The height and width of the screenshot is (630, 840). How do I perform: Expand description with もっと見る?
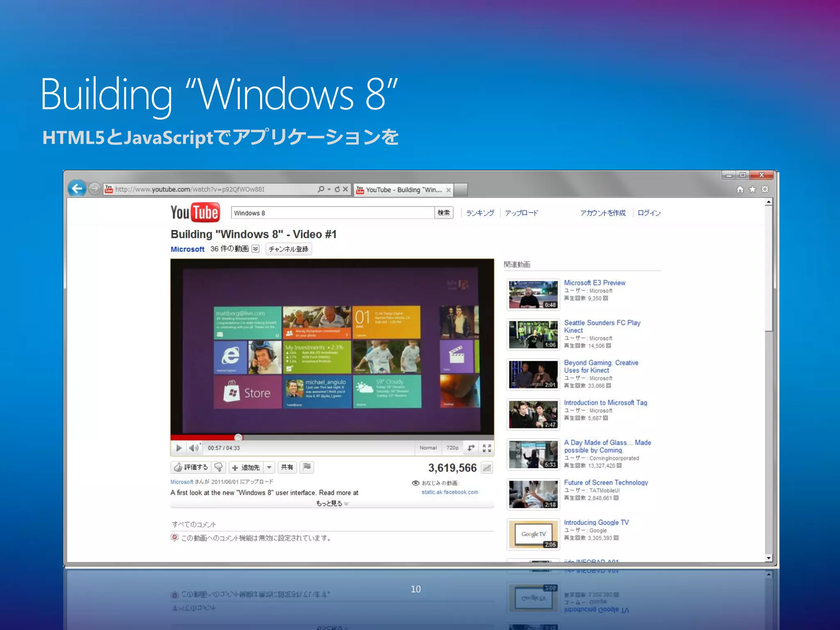(332, 504)
